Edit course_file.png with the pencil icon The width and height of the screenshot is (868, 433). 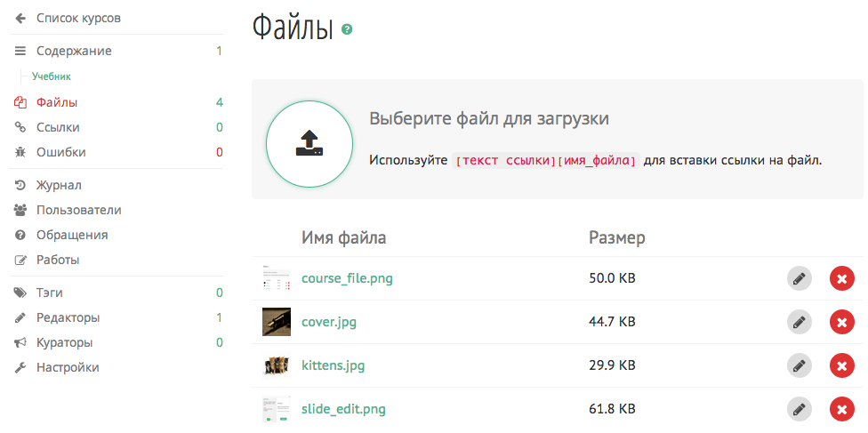point(799,278)
